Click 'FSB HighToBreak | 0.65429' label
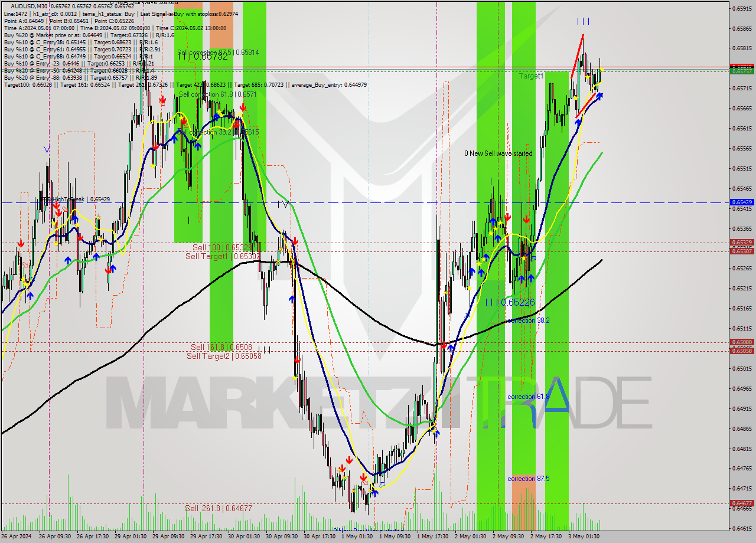This screenshot has width=756, height=543. [x=76, y=199]
